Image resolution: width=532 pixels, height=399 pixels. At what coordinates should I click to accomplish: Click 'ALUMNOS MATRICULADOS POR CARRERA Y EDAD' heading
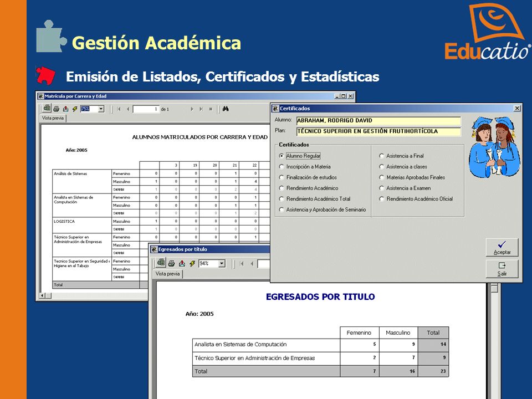200,137
